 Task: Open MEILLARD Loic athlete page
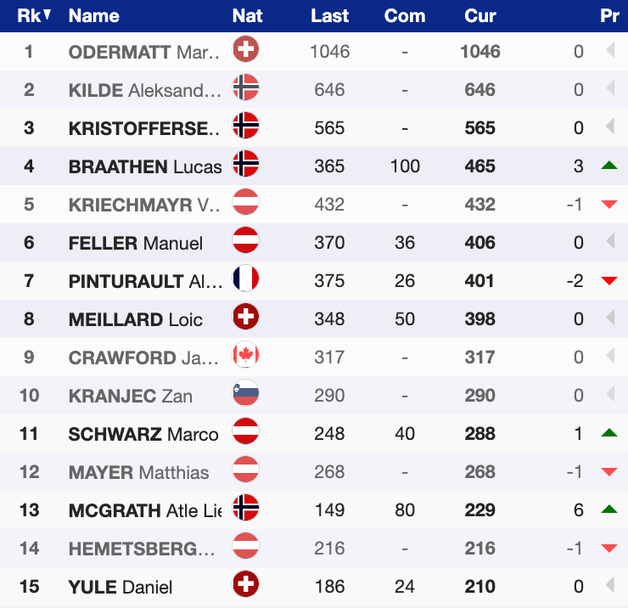pyautogui.click(x=135, y=319)
